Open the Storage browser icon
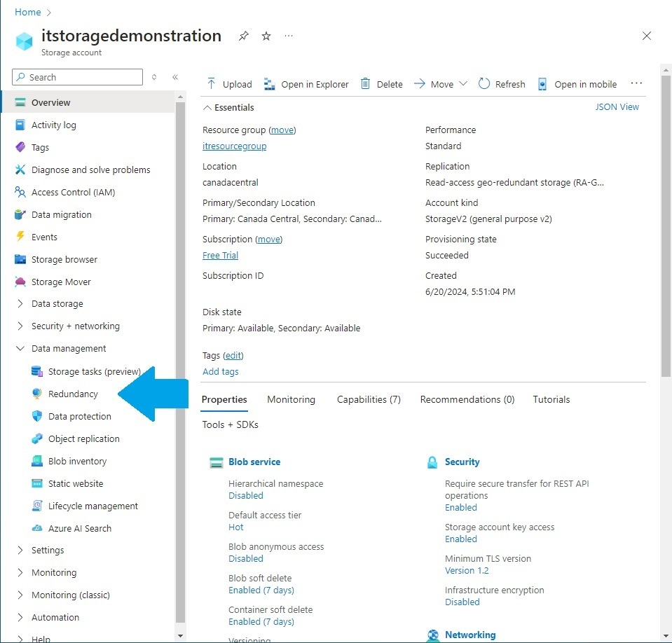672x643 pixels. (20, 259)
